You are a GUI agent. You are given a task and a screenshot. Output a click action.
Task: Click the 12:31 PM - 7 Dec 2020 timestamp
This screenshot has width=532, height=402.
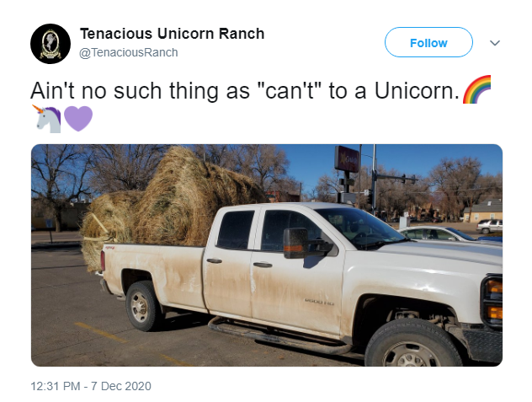[91, 386]
